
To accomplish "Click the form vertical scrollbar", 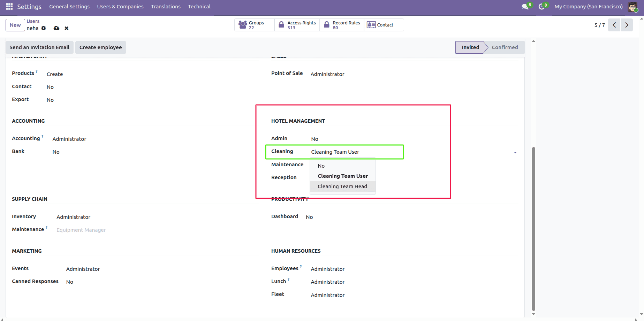I will point(533,229).
